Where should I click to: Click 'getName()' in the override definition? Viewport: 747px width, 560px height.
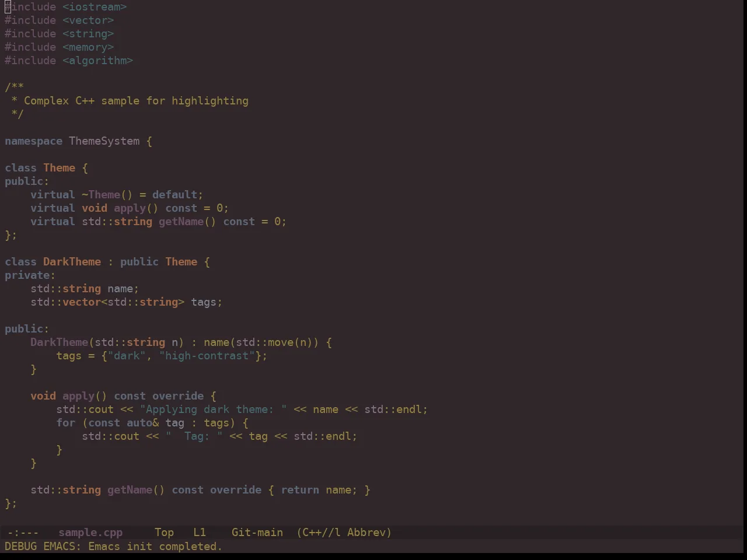point(136,490)
